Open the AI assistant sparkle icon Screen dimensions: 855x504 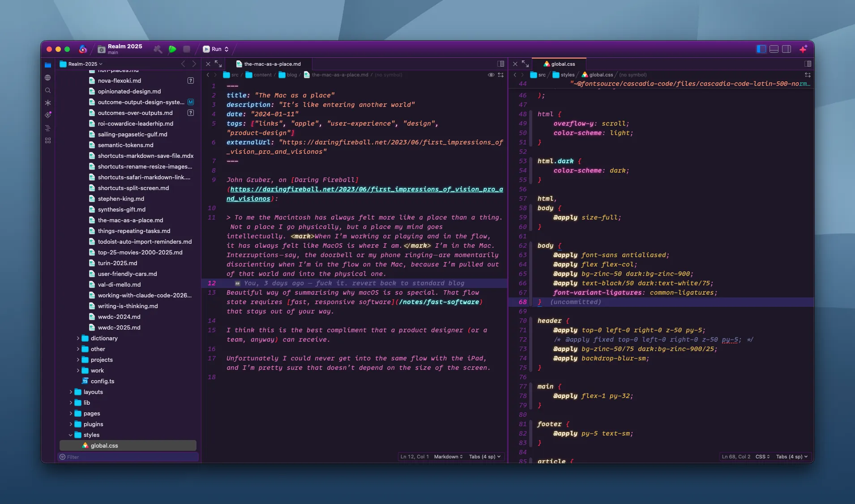[804, 49]
